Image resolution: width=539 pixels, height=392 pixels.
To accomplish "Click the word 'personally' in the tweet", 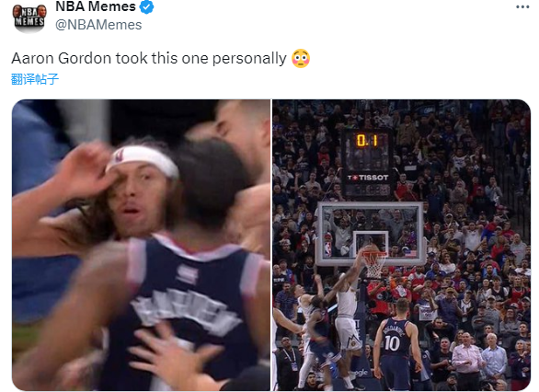I will click(x=249, y=59).
